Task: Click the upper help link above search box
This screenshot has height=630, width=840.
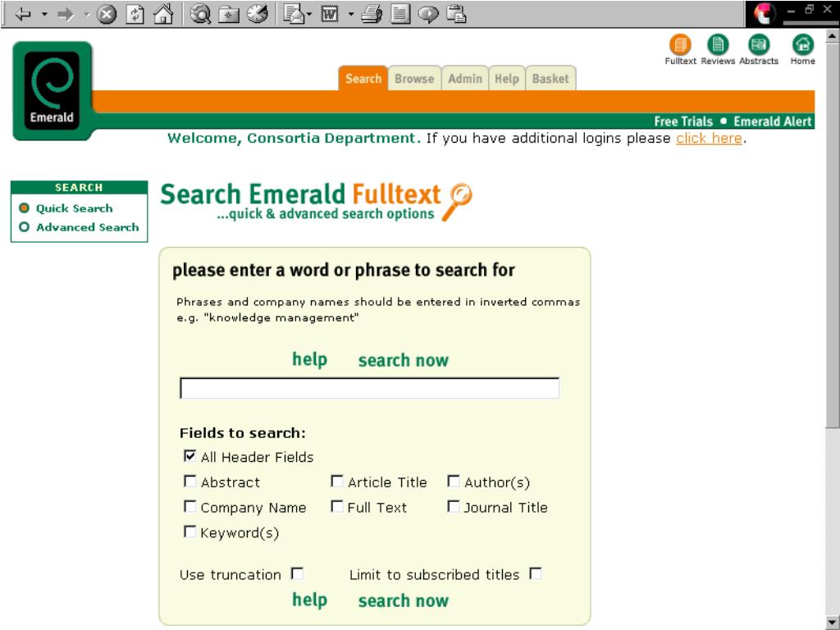Action: tap(309, 359)
